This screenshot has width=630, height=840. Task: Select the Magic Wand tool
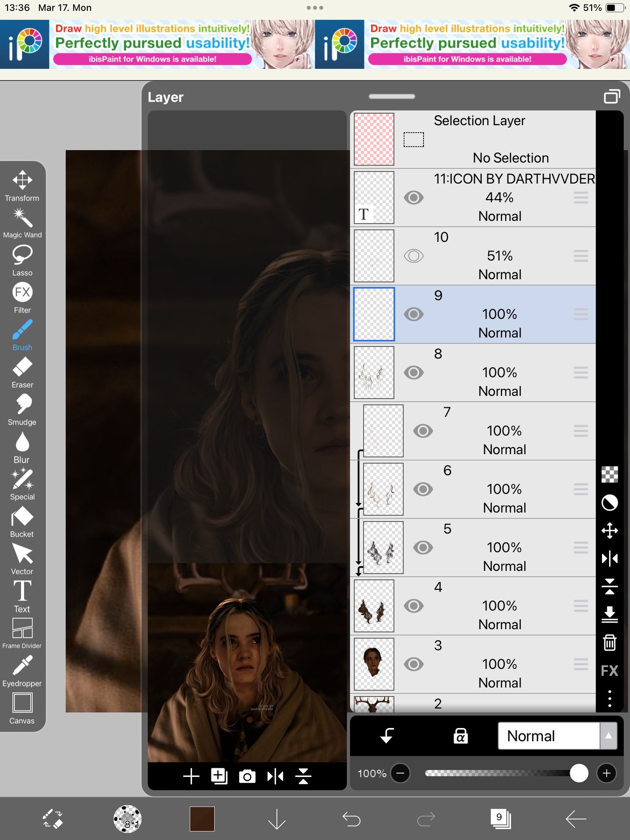22,223
